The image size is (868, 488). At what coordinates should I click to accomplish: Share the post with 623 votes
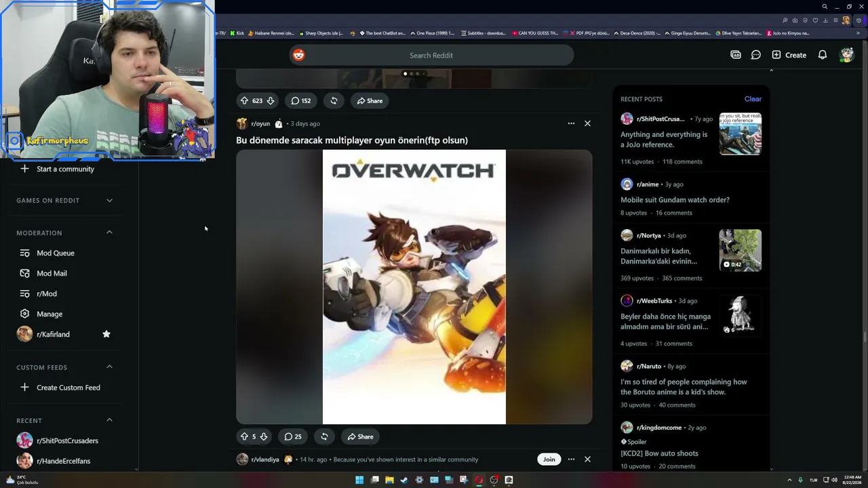370,101
